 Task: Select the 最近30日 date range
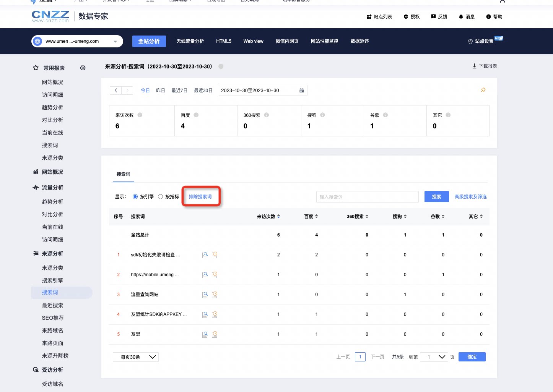tap(203, 91)
